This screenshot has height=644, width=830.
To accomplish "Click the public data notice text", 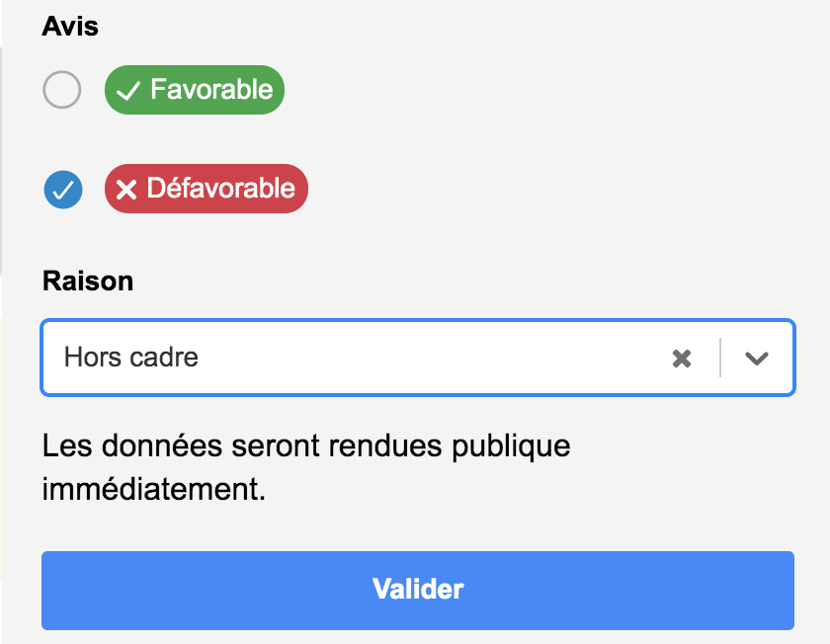I will point(306,467).
